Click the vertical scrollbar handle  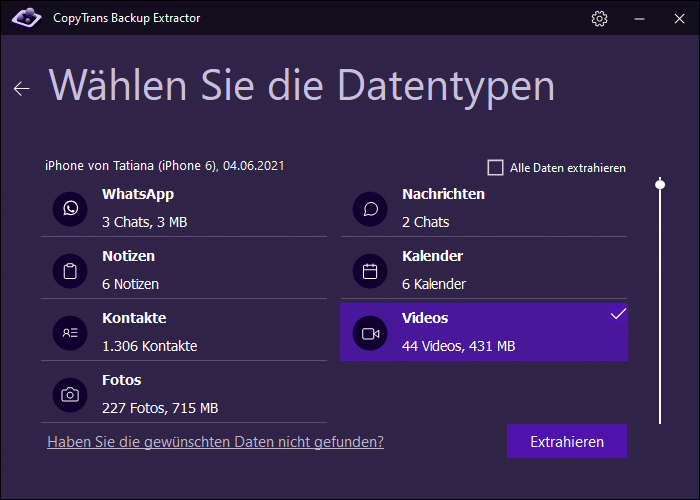[x=660, y=184]
